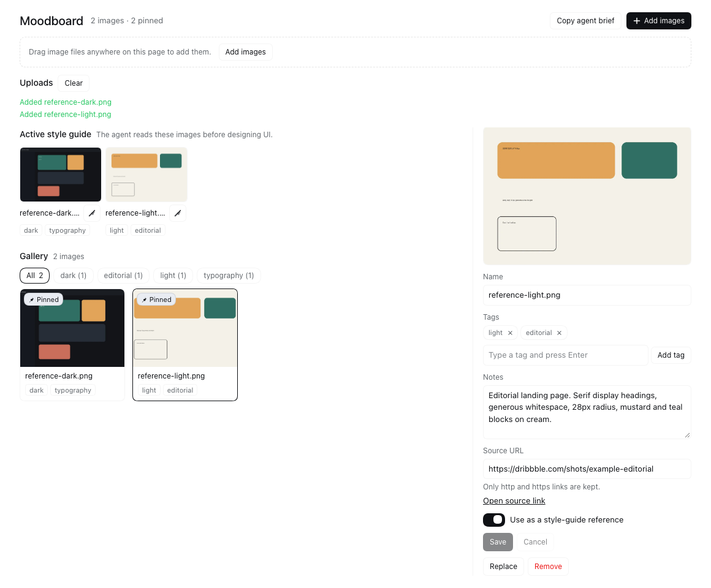Select the reference-light.png gallery card
The height and width of the screenshot is (588, 711).
pyautogui.click(x=185, y=345)
